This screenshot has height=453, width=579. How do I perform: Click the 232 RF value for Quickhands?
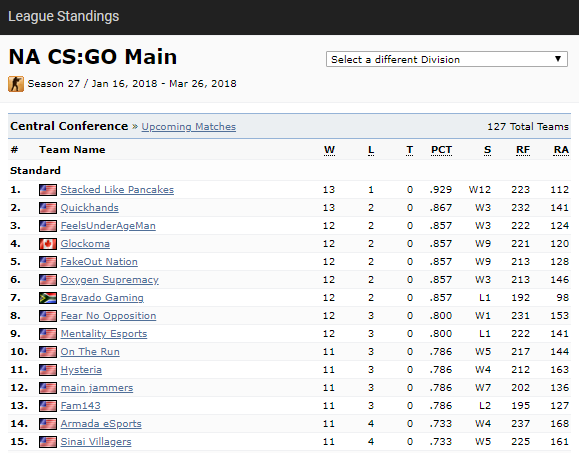[521, 208]
